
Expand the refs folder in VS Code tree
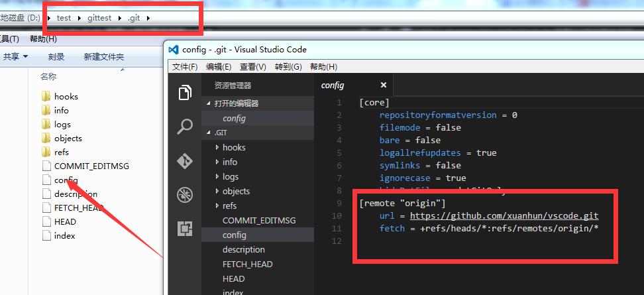217,206
